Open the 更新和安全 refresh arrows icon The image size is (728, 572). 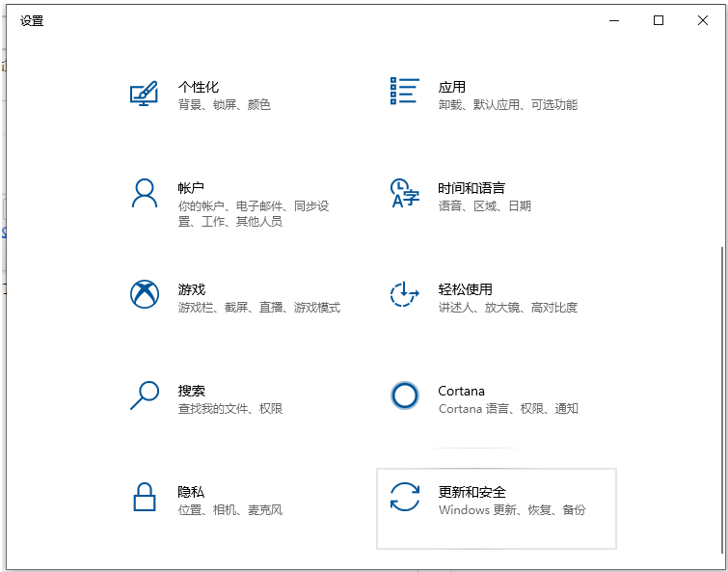404,497
